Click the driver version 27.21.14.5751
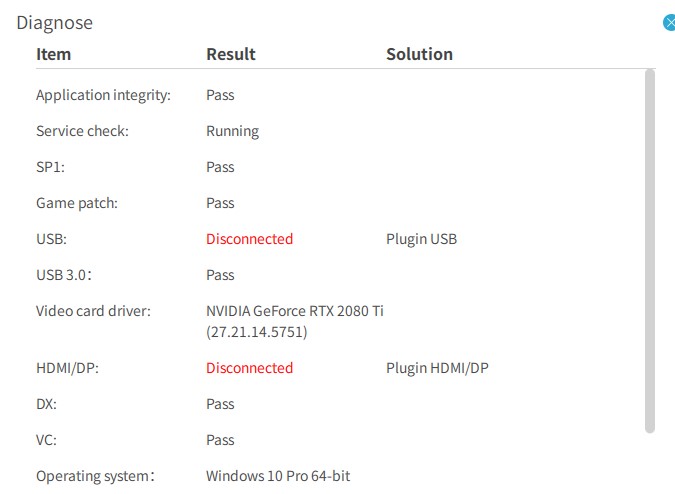Screen dimensions: 675x494 coord(257,332)
